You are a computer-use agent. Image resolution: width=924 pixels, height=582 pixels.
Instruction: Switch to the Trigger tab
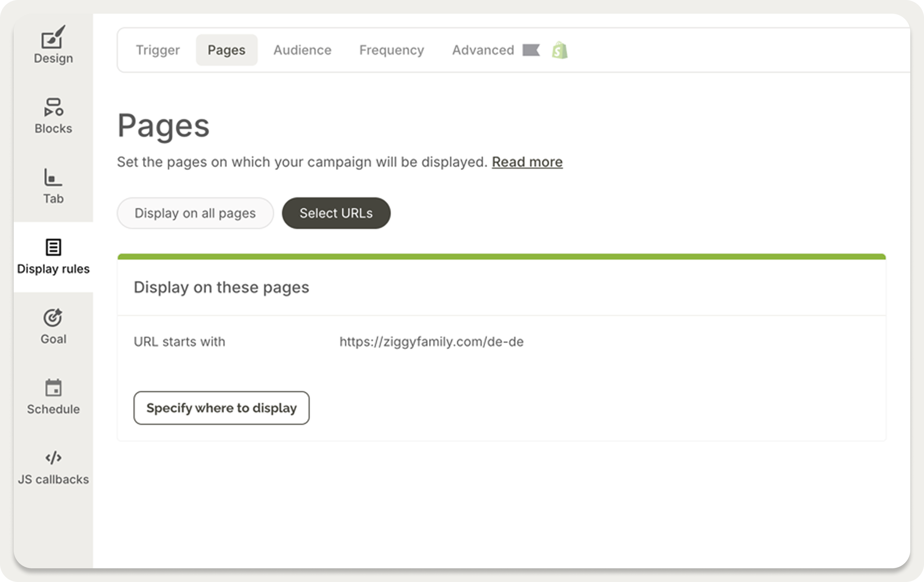pos(158,50)
